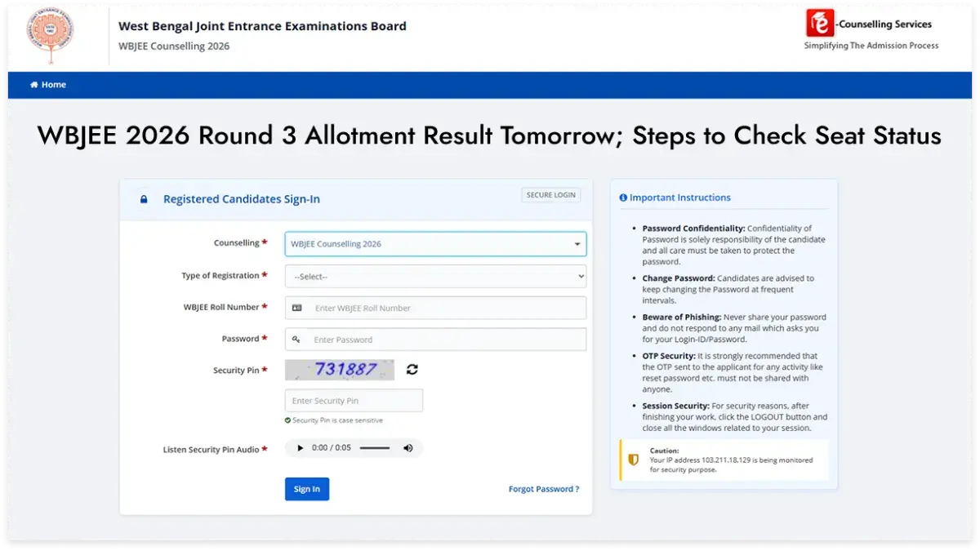Click the audio progress slider

[x=375, y=448]
